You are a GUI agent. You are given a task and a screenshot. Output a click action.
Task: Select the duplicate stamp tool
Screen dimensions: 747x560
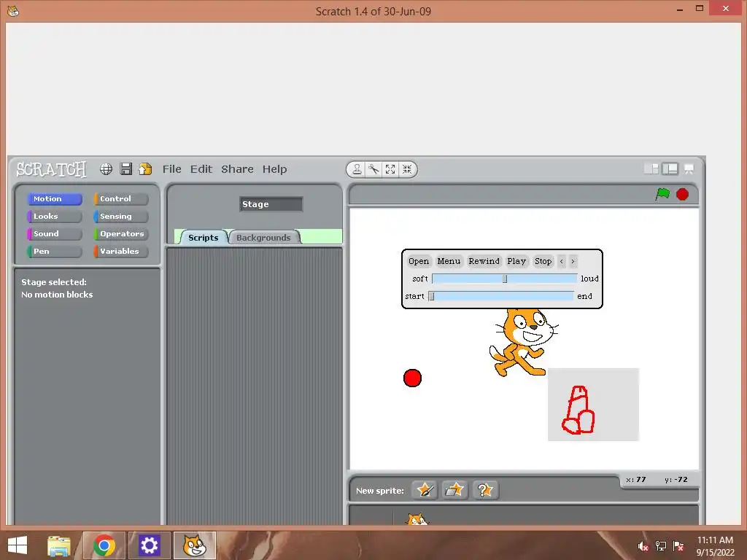(357, 169)
